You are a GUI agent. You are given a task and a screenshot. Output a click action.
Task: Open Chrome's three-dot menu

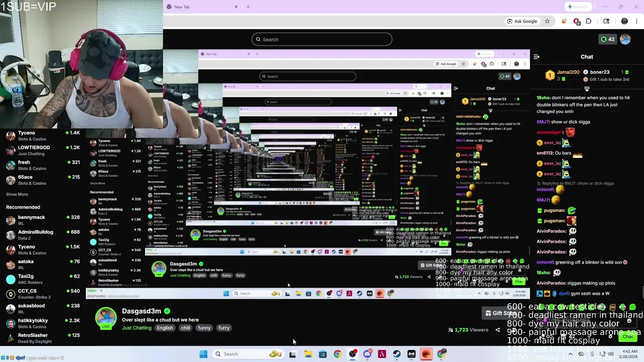tap(637, 21)
